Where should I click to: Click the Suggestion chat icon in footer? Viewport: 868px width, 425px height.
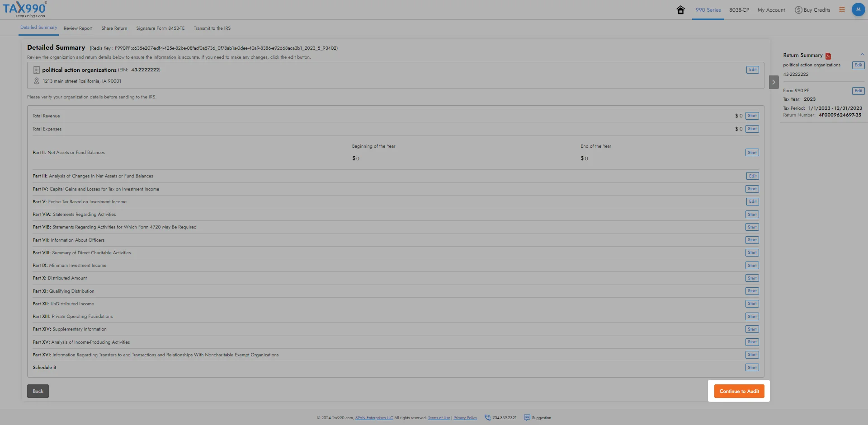pyautogui.click(x=527, y=417)
